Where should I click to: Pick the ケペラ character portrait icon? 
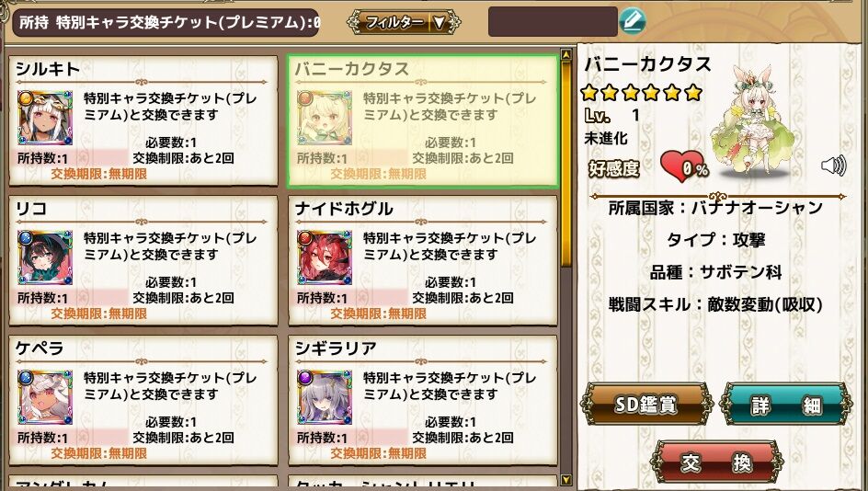[45, 397]
